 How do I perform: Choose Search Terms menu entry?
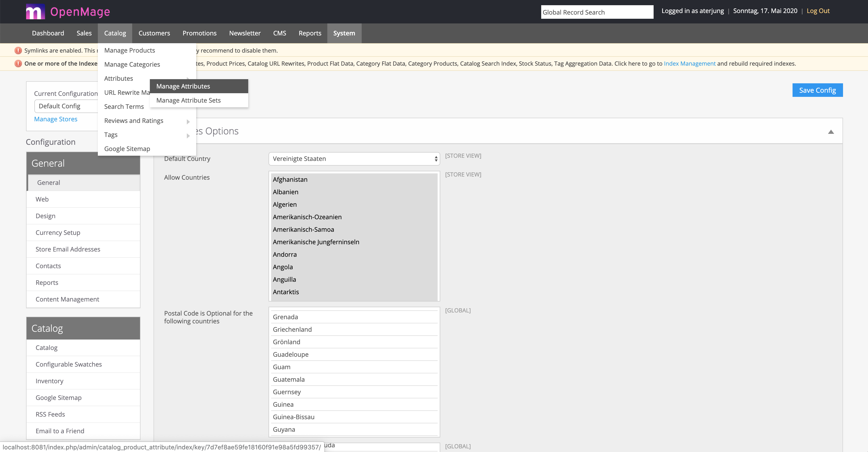click(124, 106)
